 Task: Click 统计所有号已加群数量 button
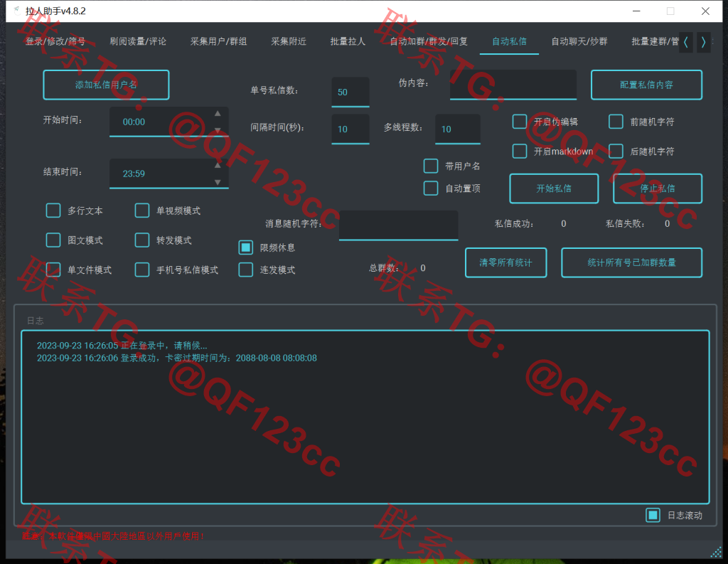631,262
